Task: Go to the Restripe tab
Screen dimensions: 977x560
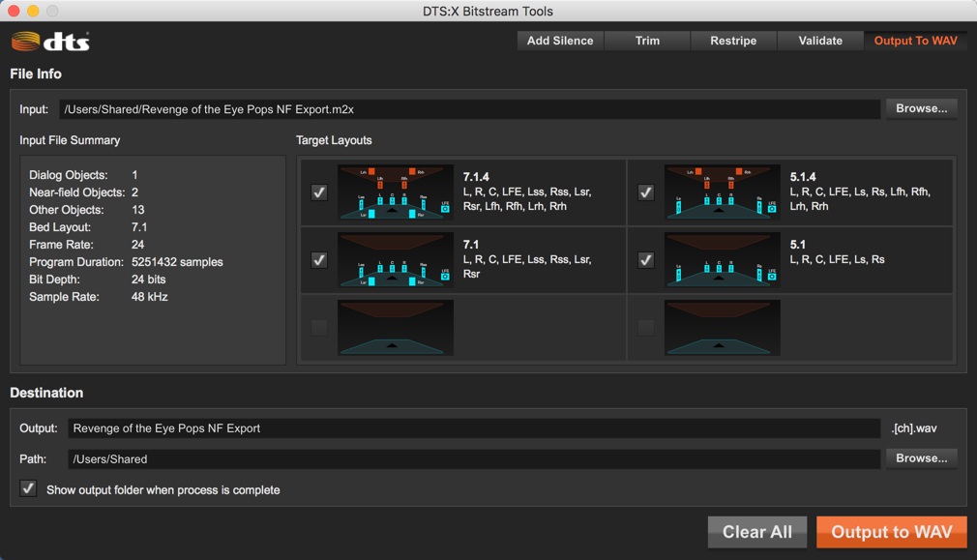Action: (733, 41)
